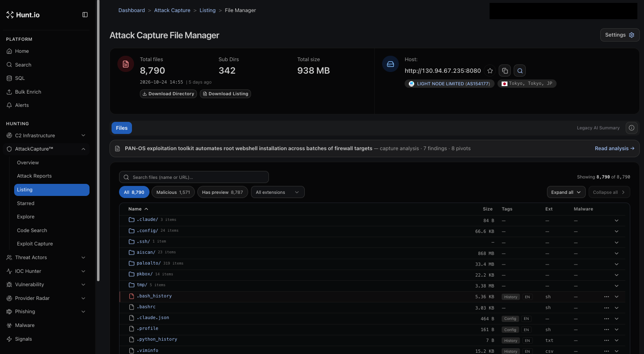Switch to the Files tab
The height and width of the screenshot is (354, 644).
(122, 128)
